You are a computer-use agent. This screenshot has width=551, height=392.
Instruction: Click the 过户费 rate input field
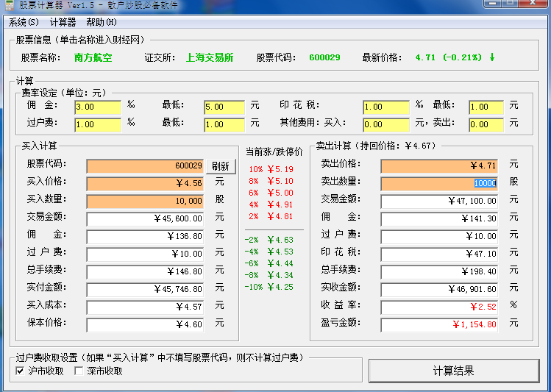point(97,124)
